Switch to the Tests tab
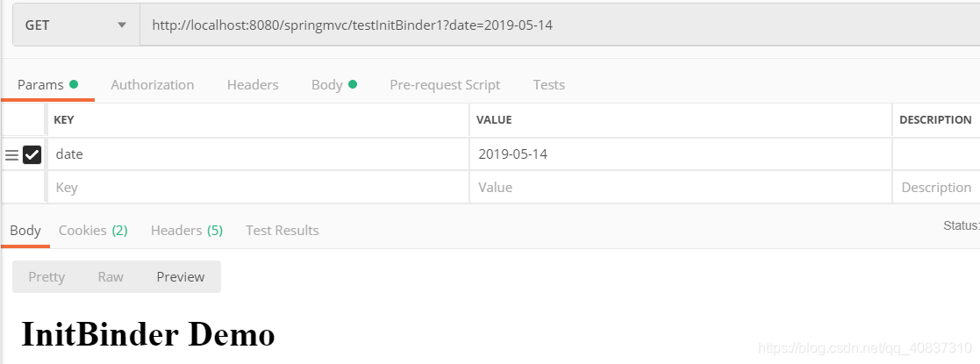This screenshot has height=364, width=980. point(548,85)
